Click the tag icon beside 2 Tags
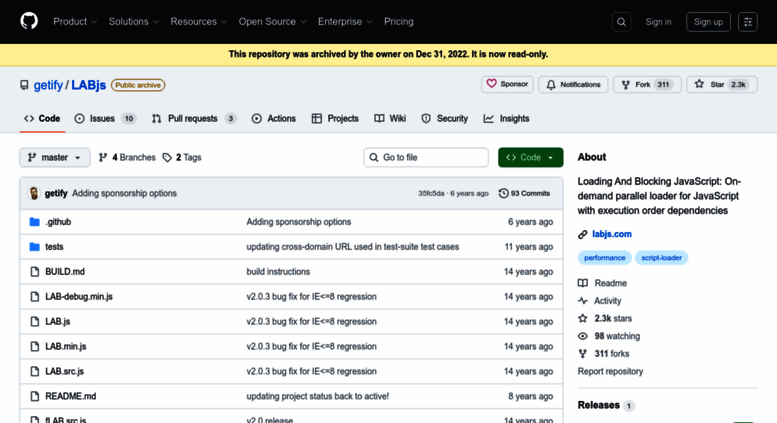The width and height of the screenshot is (777, 423). click(x=167, y=158)
